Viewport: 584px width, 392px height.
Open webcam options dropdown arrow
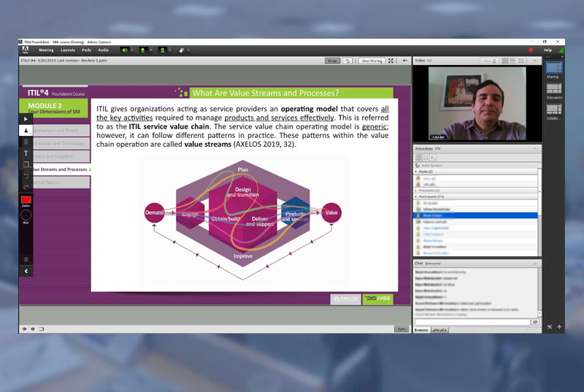pos(170,50)
